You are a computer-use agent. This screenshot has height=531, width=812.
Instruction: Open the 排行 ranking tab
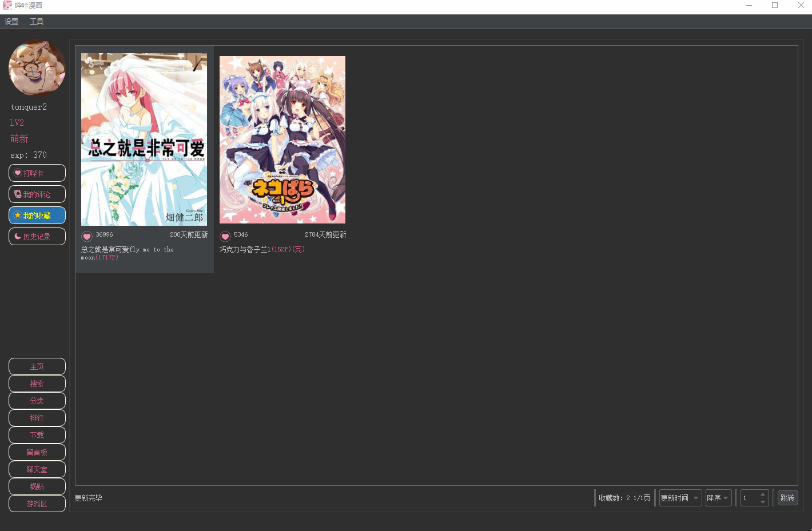coord(37,418)
